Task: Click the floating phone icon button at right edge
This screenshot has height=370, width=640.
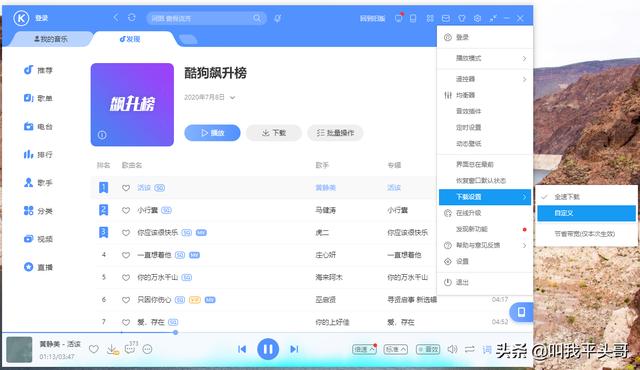Action: pyautogui.click(x=521, y=312)
